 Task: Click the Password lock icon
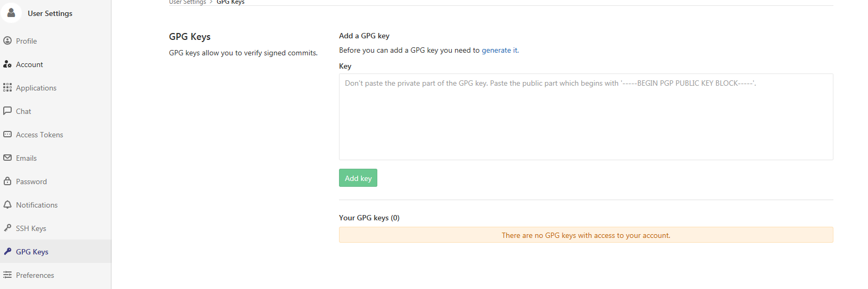click(x=7, y=181)
